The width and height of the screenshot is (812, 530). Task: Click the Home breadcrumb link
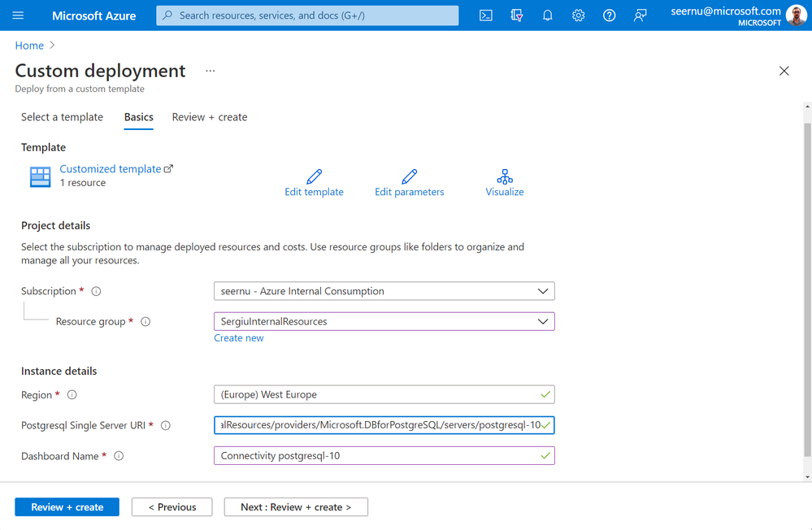pyautogui.click(x=29, y=46)
